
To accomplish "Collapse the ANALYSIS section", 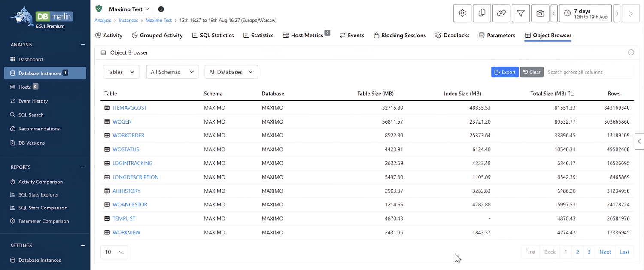I will pyautogui.click(x=83, y=45).
